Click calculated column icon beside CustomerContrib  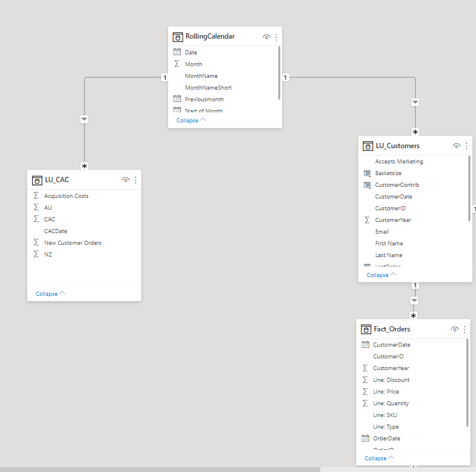(x=367, y=185)
